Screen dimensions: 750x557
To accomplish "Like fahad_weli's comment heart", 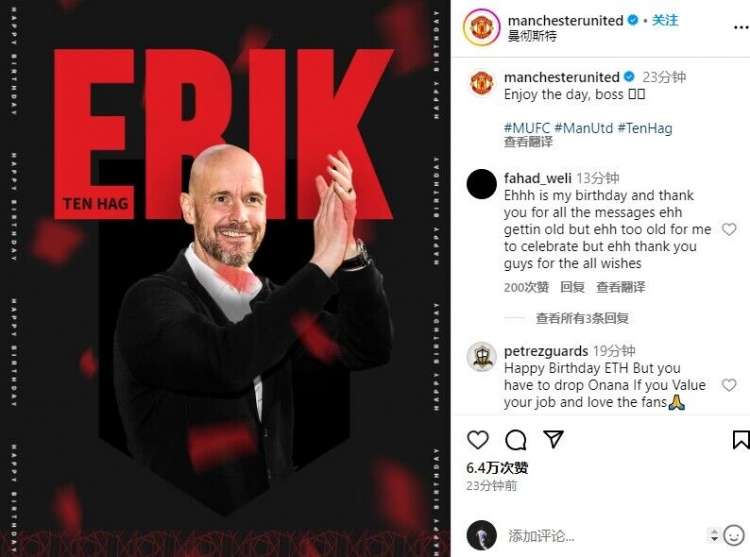I will click(729, 229).
